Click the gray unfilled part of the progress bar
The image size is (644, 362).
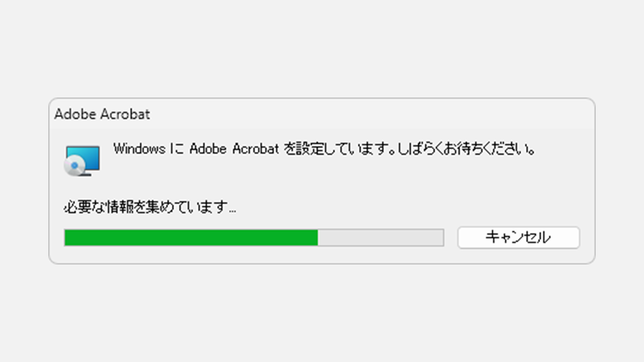point(380,238)
